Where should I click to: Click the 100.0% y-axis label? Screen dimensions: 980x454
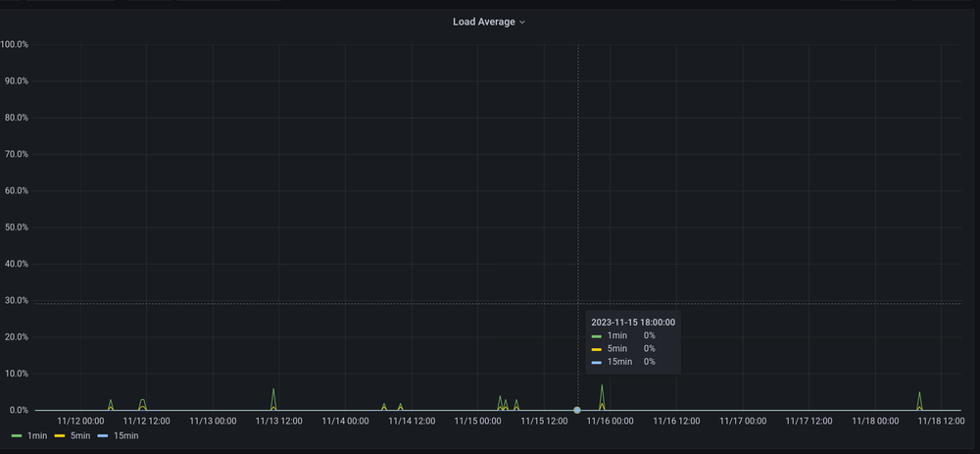coord(15,45)
